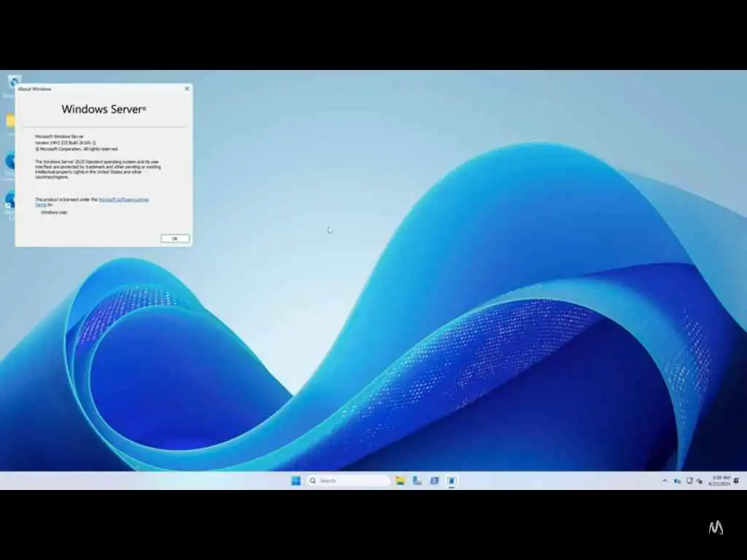Open Server Manager from the taskbar
This screenshot has width=747, height=560.
(x=417, y=481)
